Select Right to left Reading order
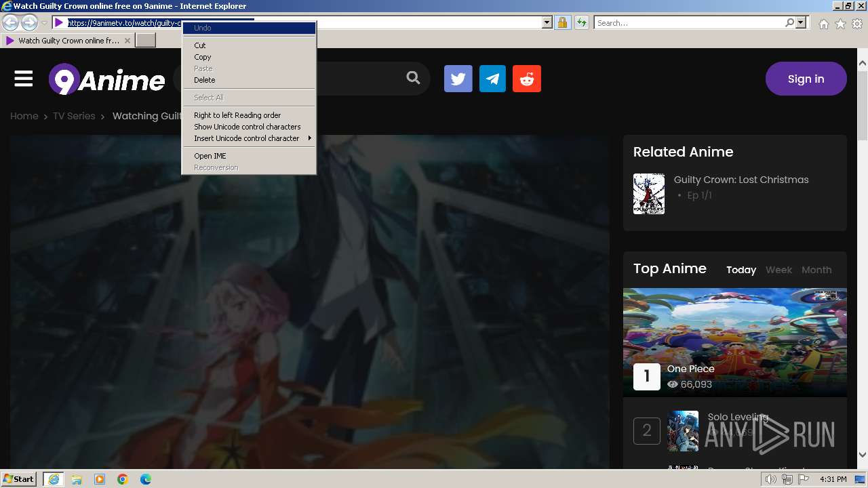This screenshot has height=488, width=868. click(249, 115)
